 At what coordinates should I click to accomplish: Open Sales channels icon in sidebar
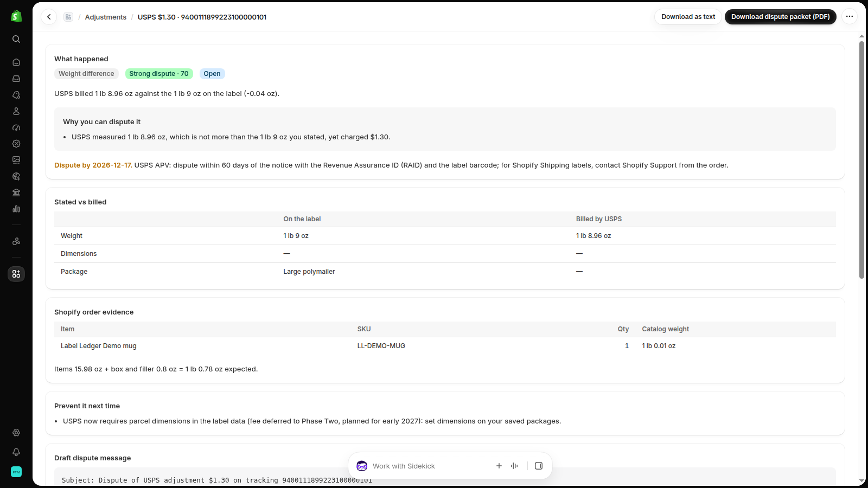pyautogui.click(x=16, y=241)
